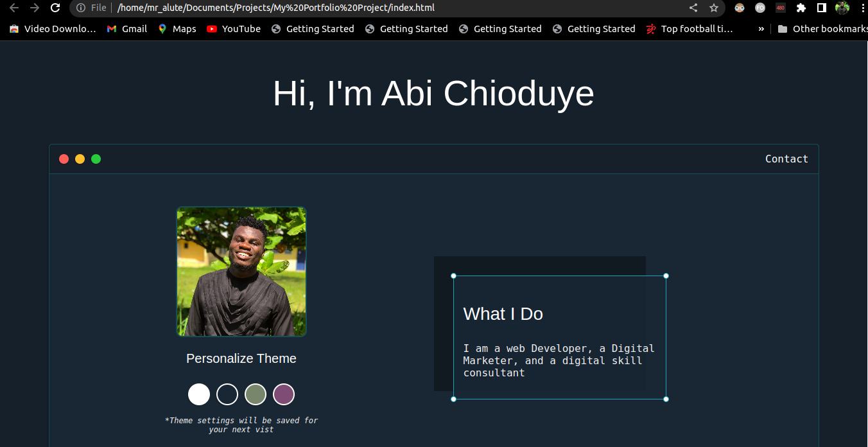The image size is (868, 447).
Task: Bookmark the page via the star icon
Action: pos(714,9)
